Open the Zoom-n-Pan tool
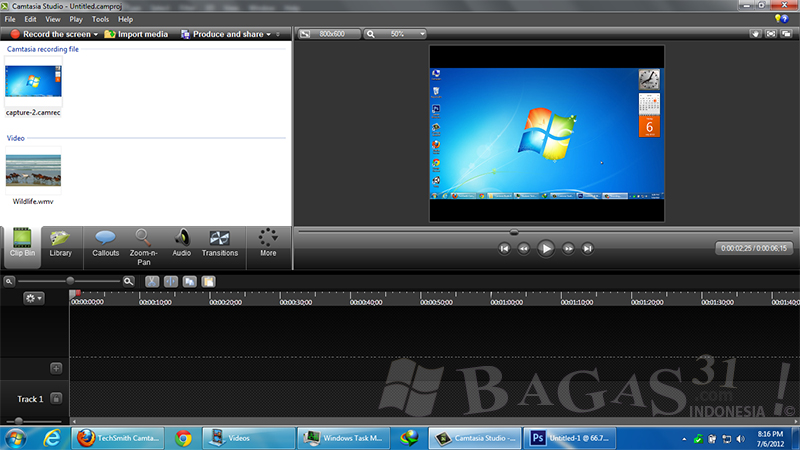This screenshot has width=800, height=450. 143,247
